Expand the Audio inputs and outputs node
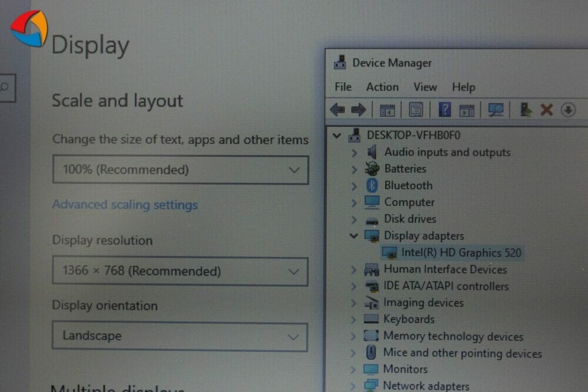The width and height of the screenshot is (588, 392). tap(354, 153)
